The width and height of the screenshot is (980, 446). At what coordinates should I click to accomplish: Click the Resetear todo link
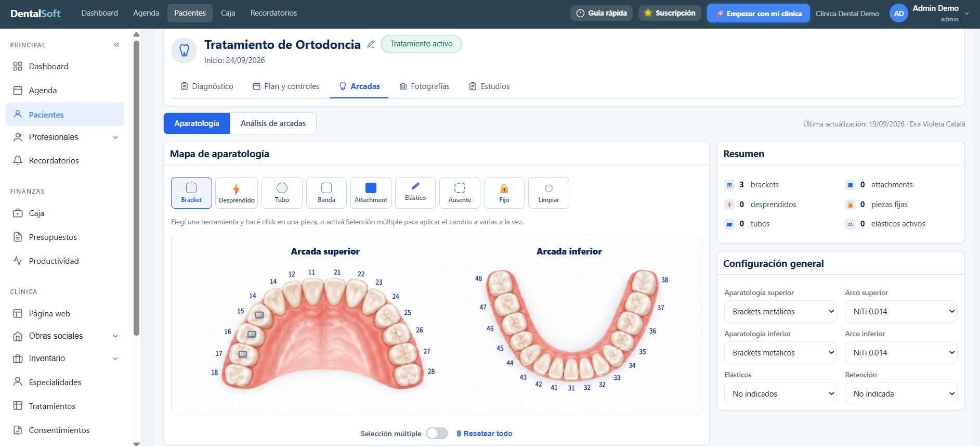(484, 434)
